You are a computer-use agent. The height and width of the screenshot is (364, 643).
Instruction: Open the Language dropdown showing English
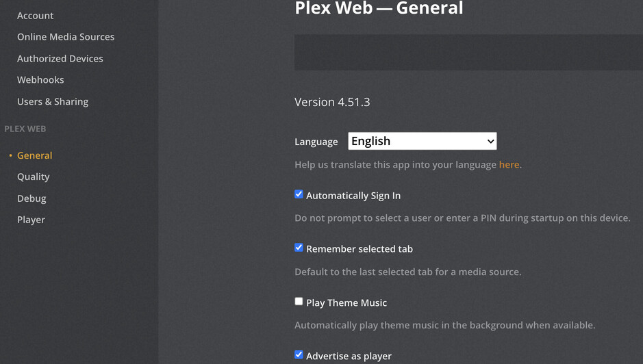(x=423, y=142)
